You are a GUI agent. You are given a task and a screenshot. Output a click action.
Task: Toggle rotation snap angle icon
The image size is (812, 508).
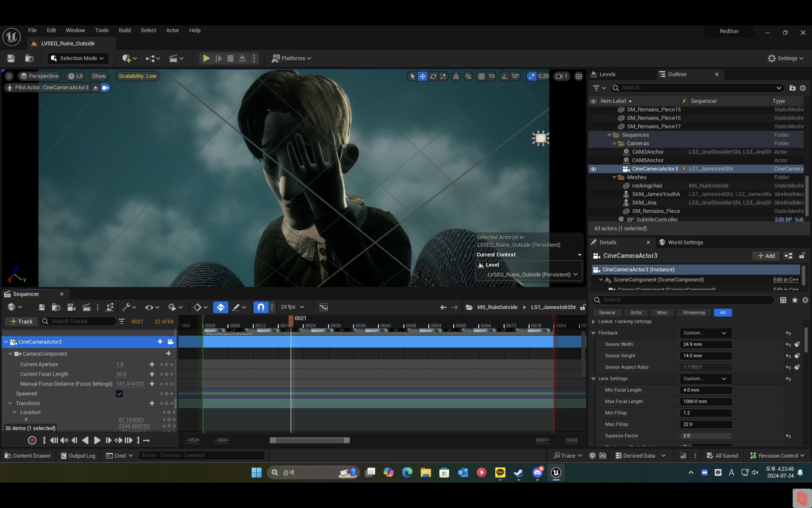tap(504, 76)
